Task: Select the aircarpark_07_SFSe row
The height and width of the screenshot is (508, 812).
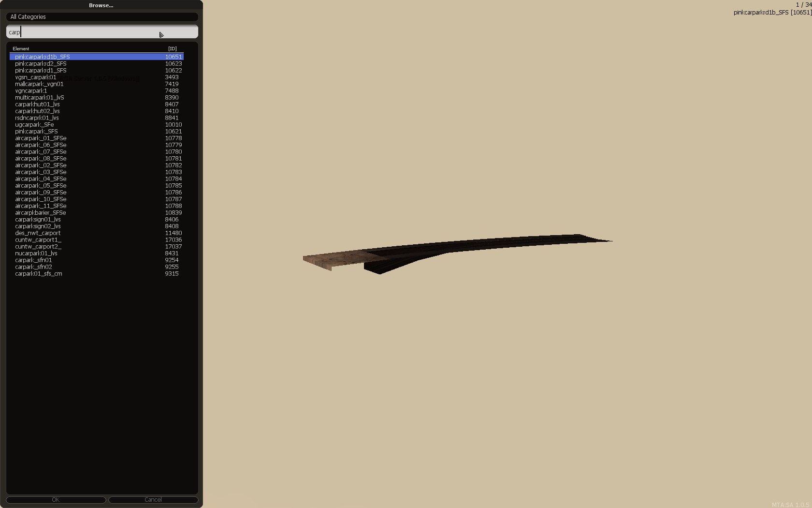Action: (x=97, y=151)
